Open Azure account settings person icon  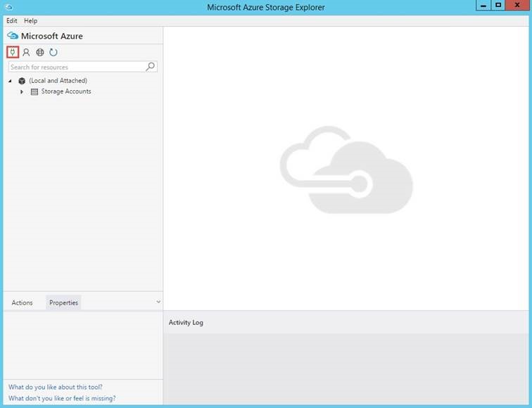26,52
